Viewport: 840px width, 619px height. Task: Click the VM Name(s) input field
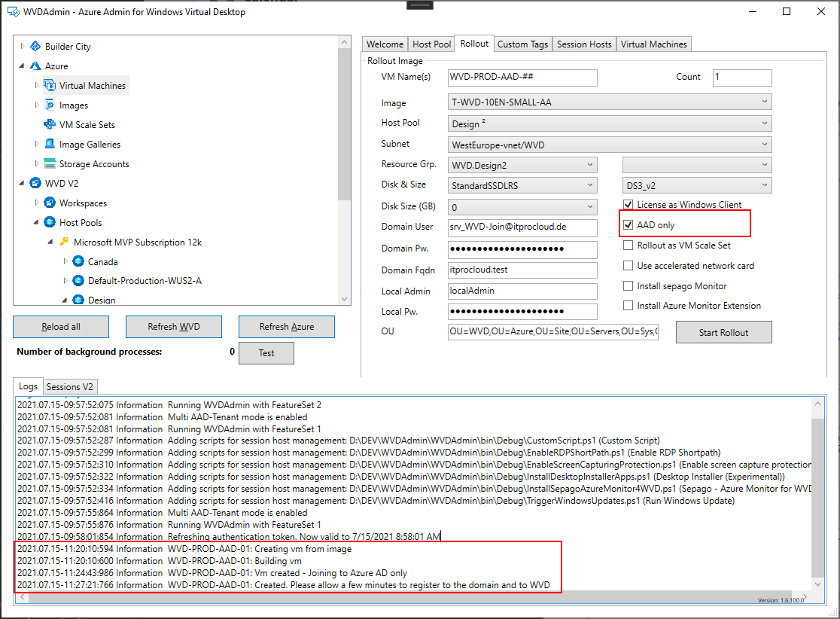(522, 77)
